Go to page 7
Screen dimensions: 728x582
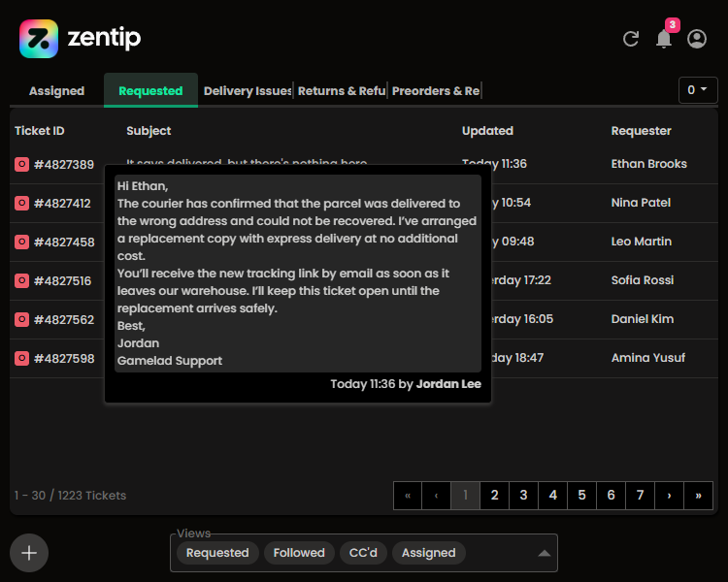click(x=641, y=496)
